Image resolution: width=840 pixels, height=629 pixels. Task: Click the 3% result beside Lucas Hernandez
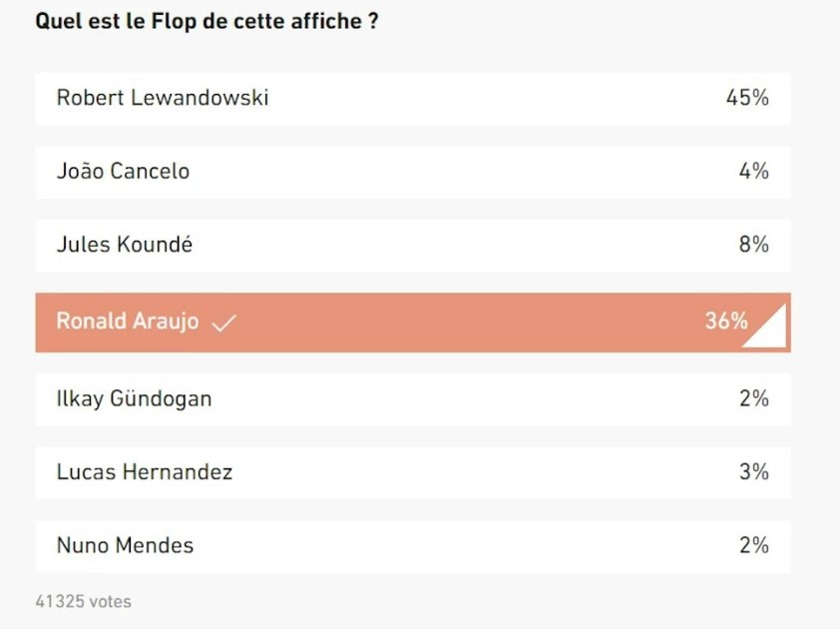coord(754,472)
